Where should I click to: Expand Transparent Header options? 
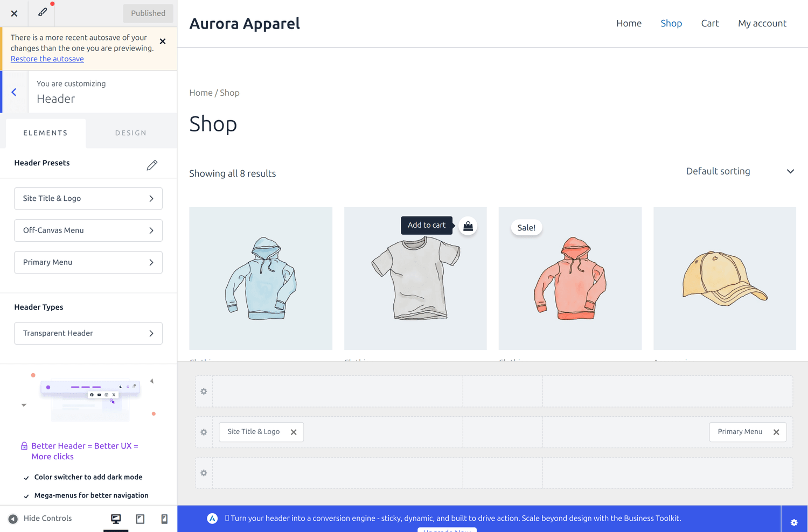tap(88, 333)
